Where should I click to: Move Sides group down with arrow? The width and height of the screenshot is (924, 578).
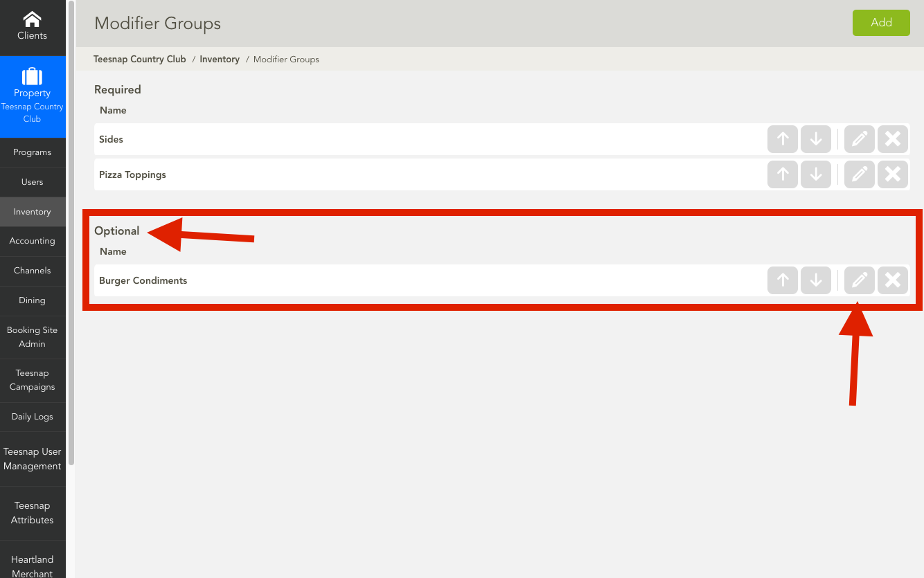[x=816, y=139]
